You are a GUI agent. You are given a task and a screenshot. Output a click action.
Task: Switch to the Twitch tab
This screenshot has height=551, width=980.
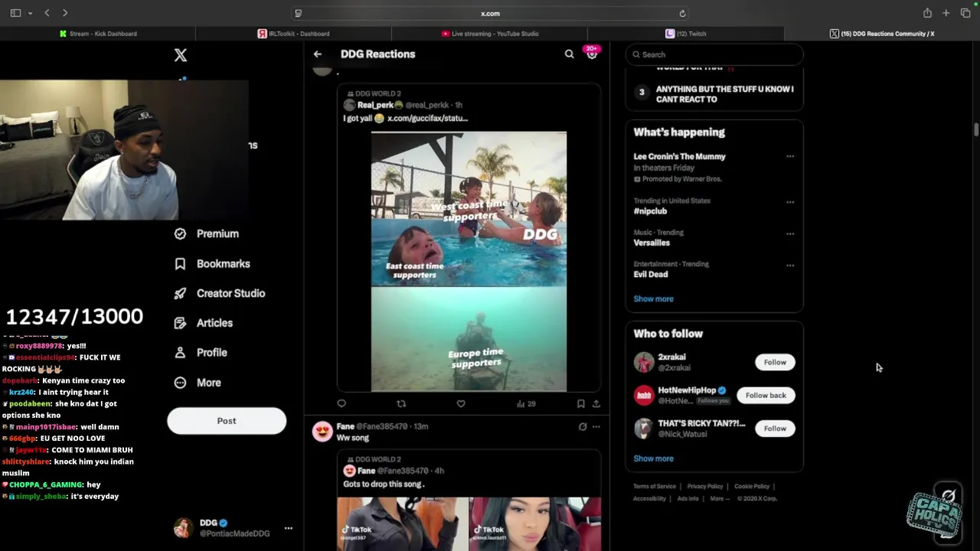pyautogui.click(x=686, y=34)
